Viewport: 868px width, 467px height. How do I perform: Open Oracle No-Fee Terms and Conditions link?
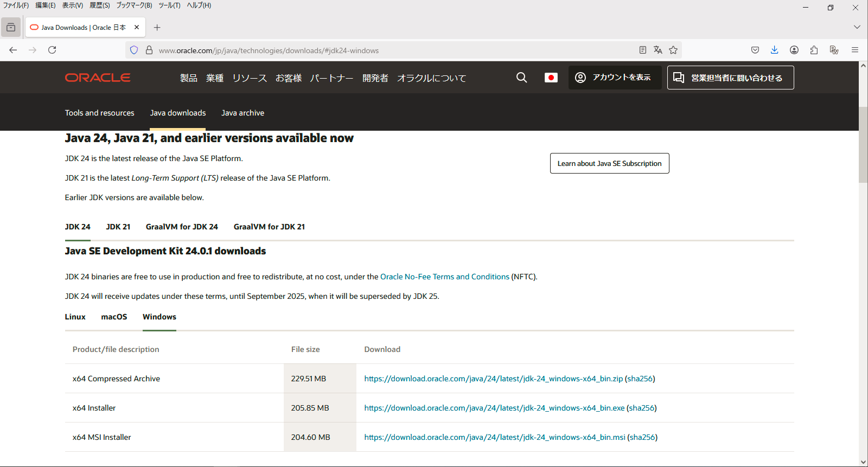(x=445, y=277)
